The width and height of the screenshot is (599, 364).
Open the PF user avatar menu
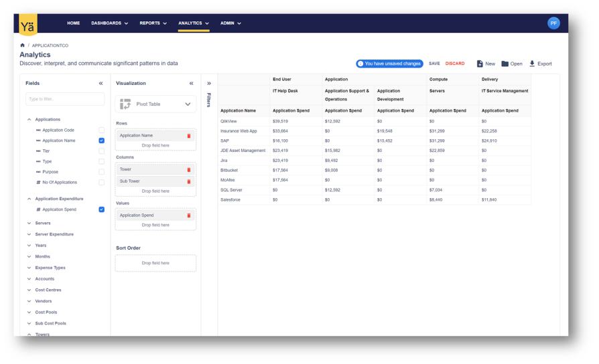tap(553, 23)
